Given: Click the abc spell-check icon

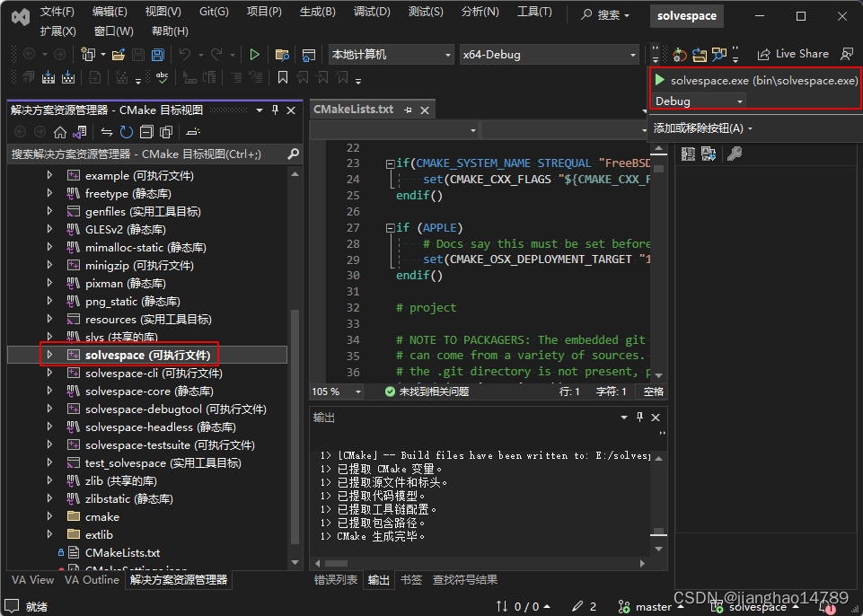Looking at the screenshot, I should (x=162, y=77).
